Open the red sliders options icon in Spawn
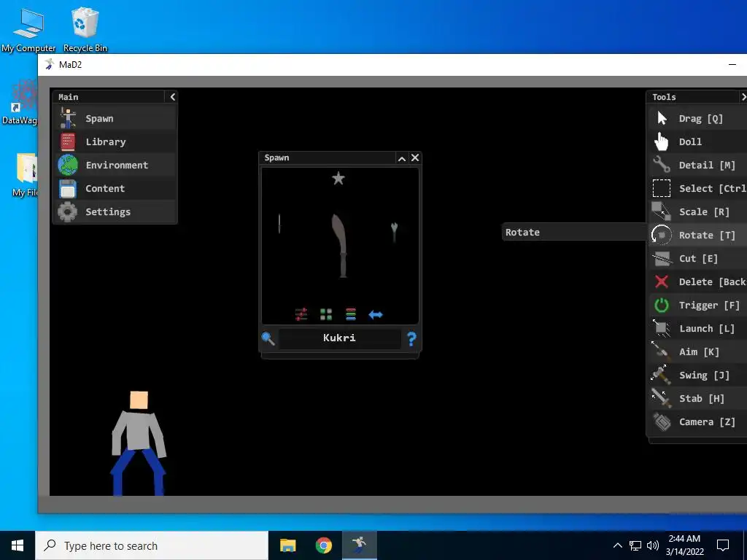Screen dimensions: 747x560 click(x=301, y=314)
